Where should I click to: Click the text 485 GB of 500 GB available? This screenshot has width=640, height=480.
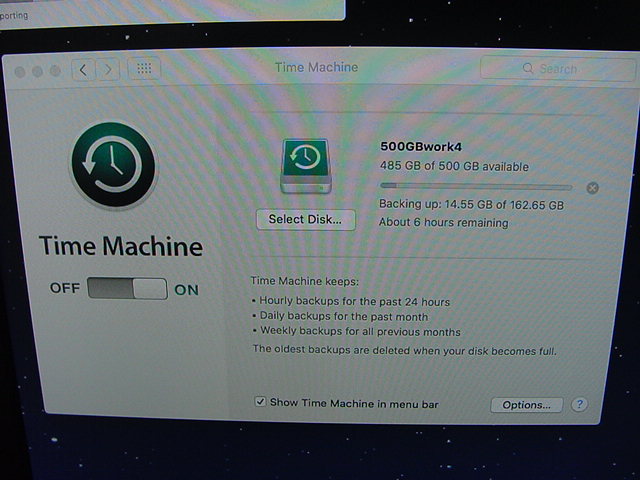(454, 166)
